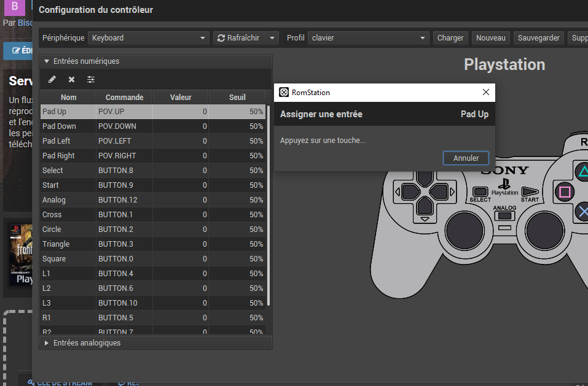Select the Pad Left row
Viewport: 588px width, 386px height.
[x=152, y=141]
